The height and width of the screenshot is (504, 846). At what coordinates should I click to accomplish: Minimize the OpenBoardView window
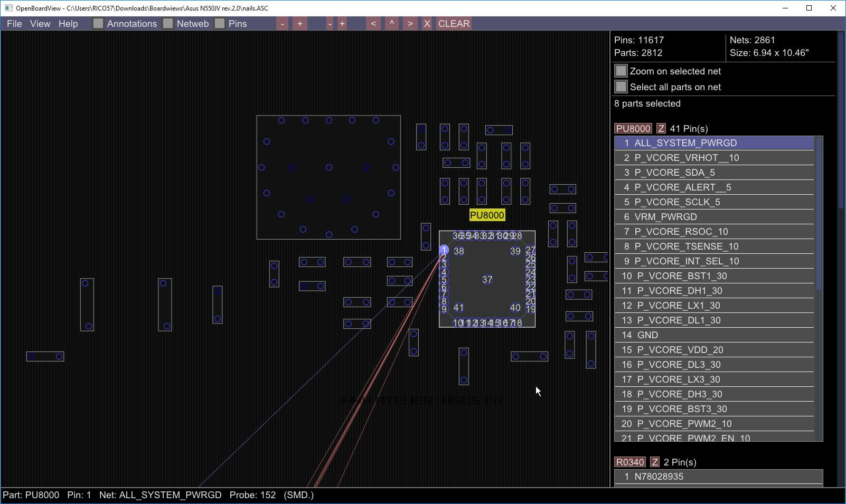pos(785,8)
